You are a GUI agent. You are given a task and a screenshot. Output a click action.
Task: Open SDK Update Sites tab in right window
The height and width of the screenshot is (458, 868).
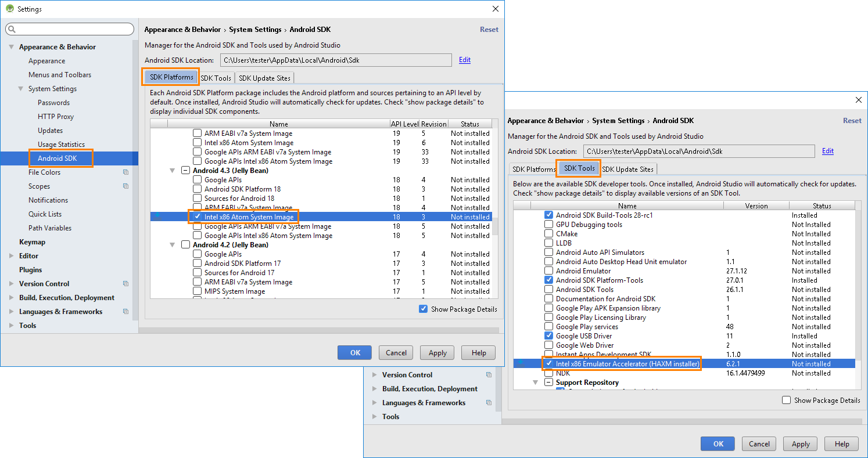[x=627, y=170]
